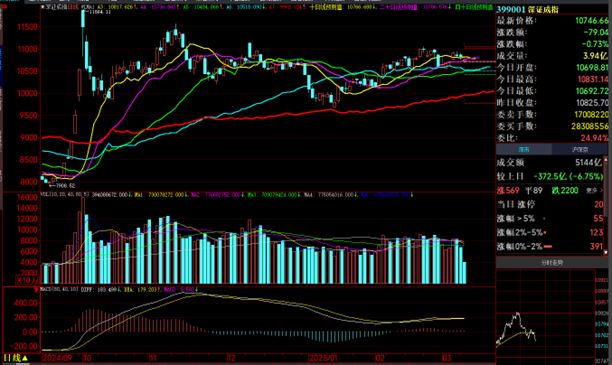Screen dimensions: 612x365
Task: Click the red icon at top-left corner
Action: 4,7
